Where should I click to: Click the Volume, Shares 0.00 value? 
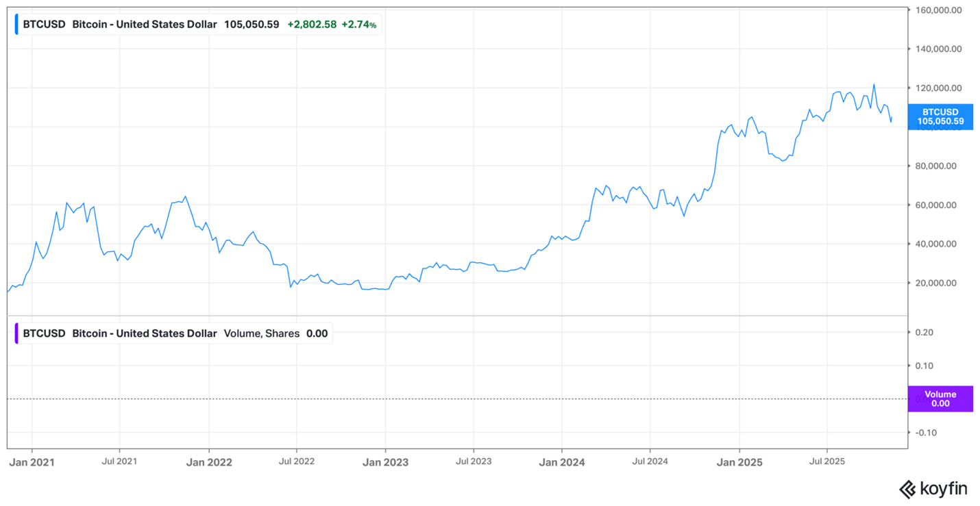pyautogui.click(x=317, y=333)
